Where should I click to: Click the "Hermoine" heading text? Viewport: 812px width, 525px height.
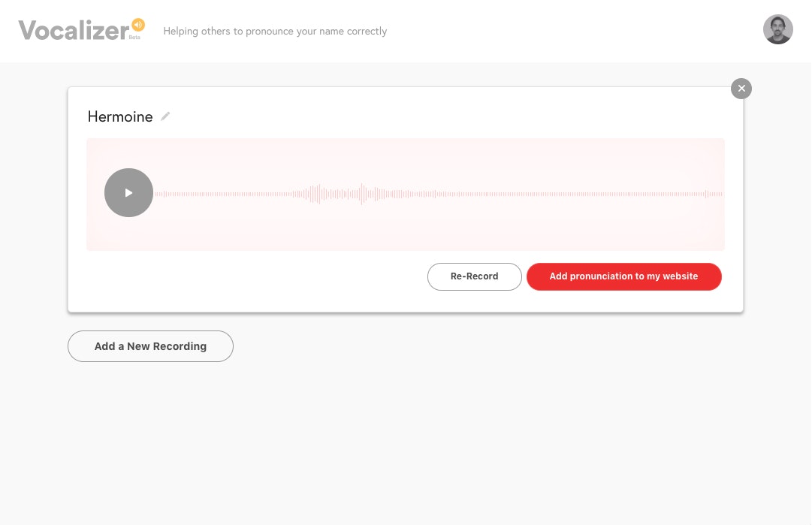[120, 116]
